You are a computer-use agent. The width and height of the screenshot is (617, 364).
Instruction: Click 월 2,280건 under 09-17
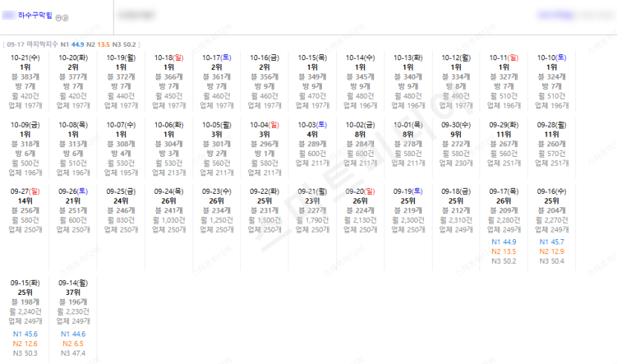pyautogui.click(x=504, y=221)
